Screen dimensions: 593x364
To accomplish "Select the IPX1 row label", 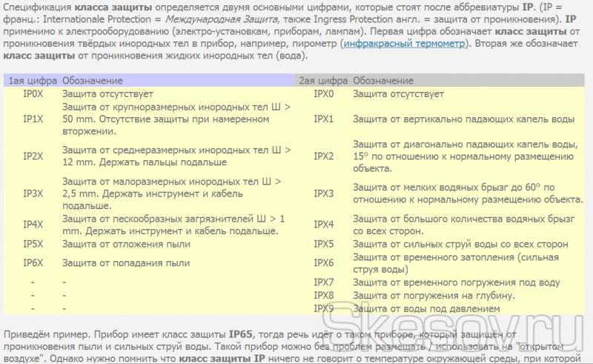I will [x=324, y=119].
